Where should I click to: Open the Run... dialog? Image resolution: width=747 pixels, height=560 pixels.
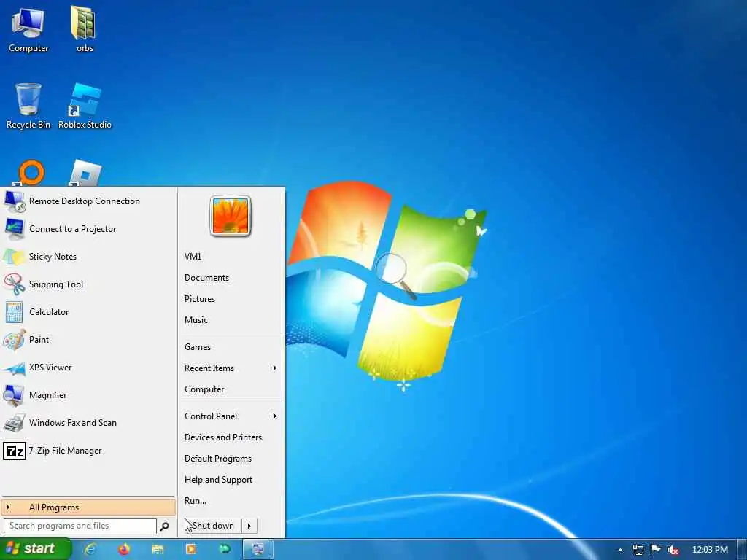pos(196,501)
